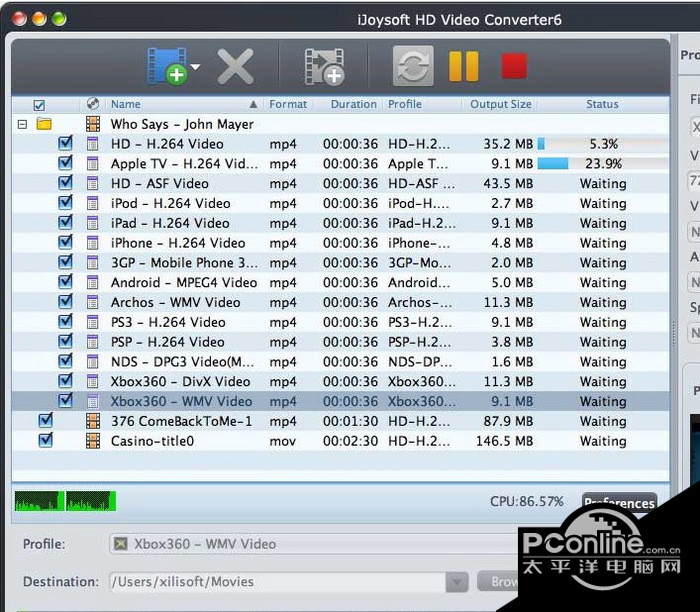
Task: Click the 5.3% progress bar
Action: (603, 144)
